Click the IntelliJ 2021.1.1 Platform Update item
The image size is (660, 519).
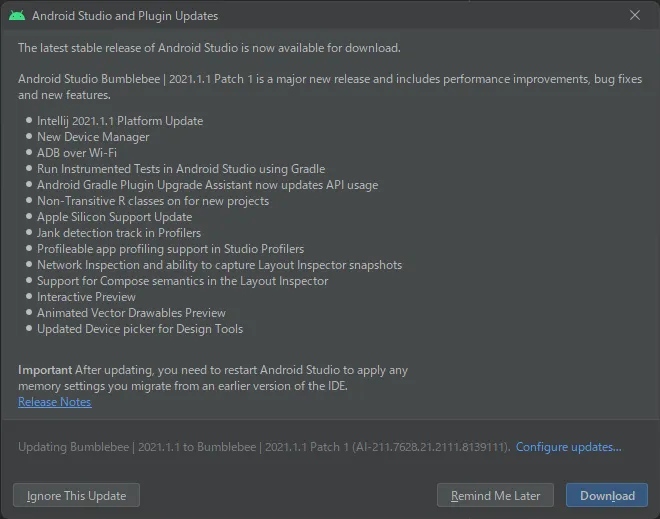120,121
